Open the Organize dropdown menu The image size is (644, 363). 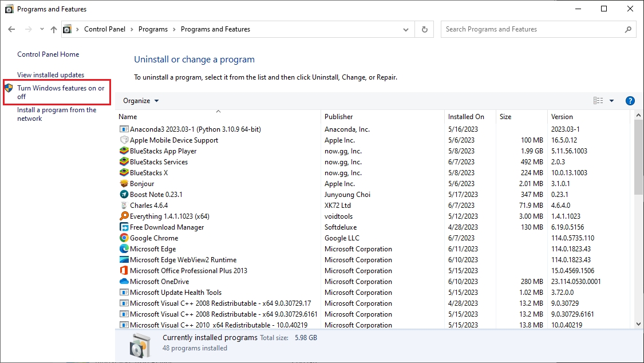coord(141,101)
